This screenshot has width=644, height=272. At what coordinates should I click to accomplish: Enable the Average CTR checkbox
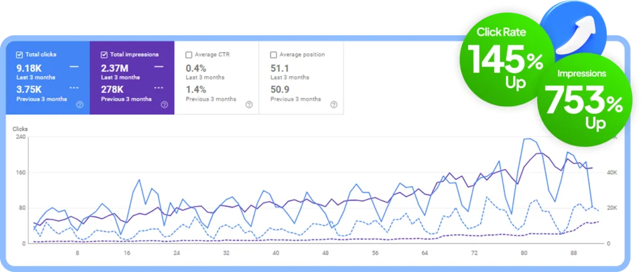[x=189, y=55]
